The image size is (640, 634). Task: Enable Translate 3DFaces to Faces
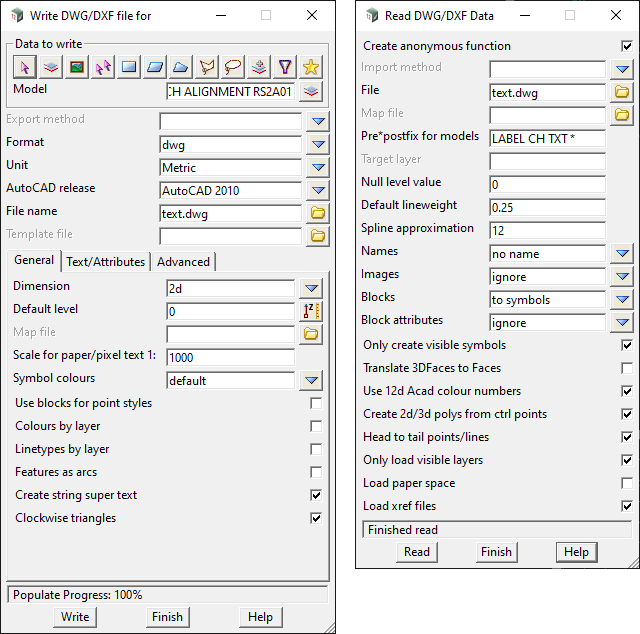[x=627, y=368]
